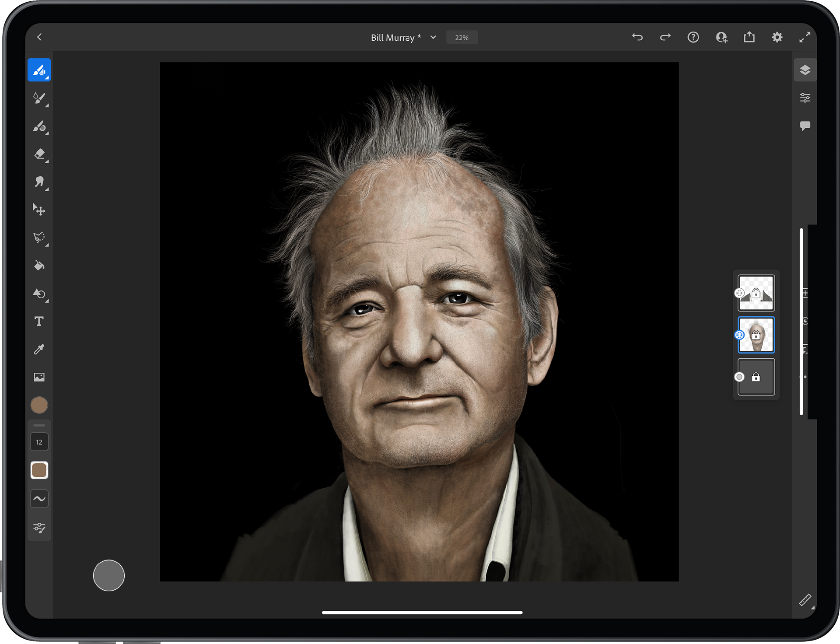Viewport: 840px width, 644px height.
Task: Open brush size 12 setting
Action: (x=39, y=442)
